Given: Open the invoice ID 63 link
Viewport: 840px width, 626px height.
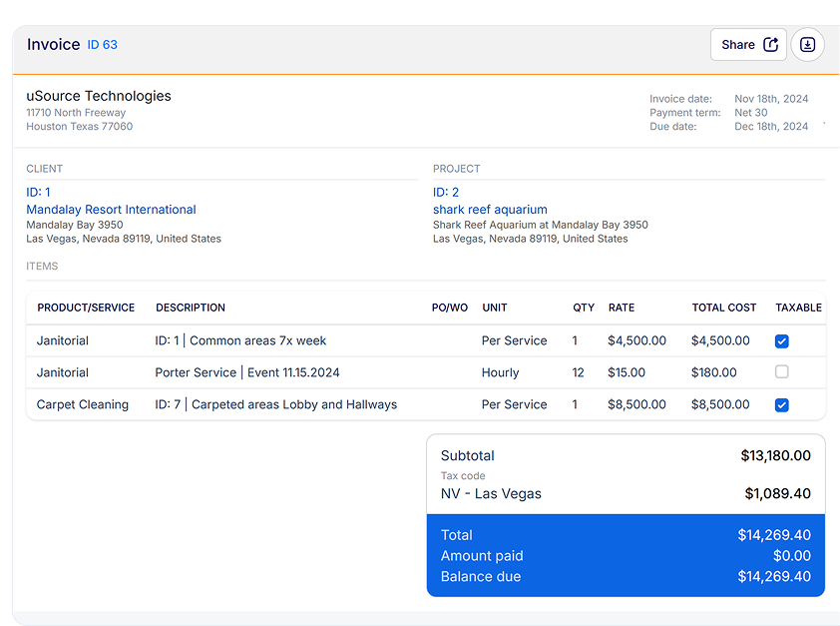Looking at the screenshot, I should 103,45.
